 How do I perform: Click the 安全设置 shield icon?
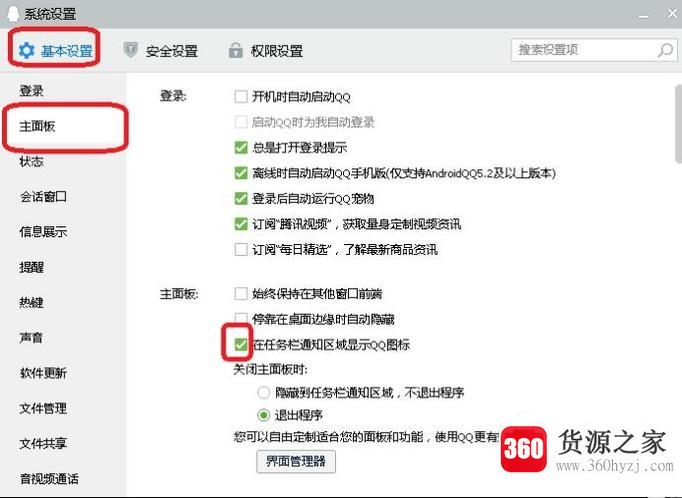pos(130,50)
